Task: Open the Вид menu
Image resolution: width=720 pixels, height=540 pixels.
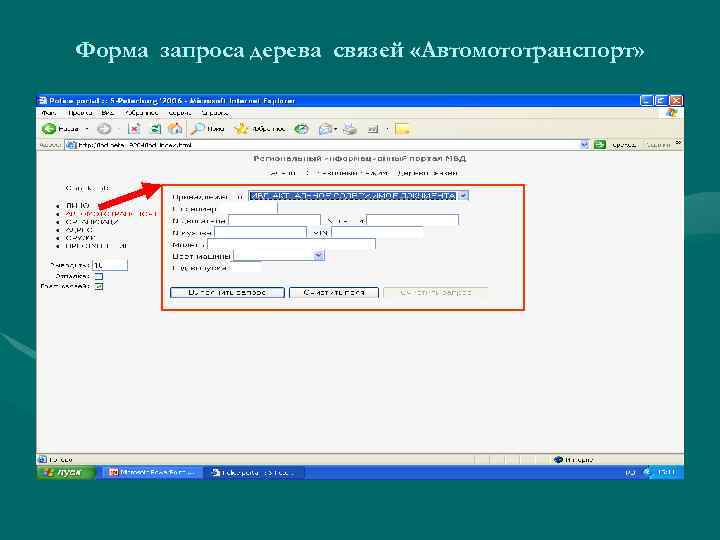Action: pos(107,112)
